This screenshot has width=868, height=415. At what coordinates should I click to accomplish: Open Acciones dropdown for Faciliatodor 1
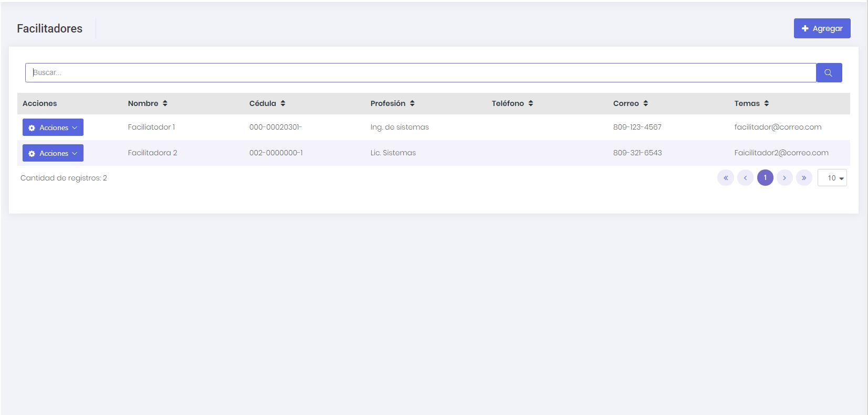point(53,127)
